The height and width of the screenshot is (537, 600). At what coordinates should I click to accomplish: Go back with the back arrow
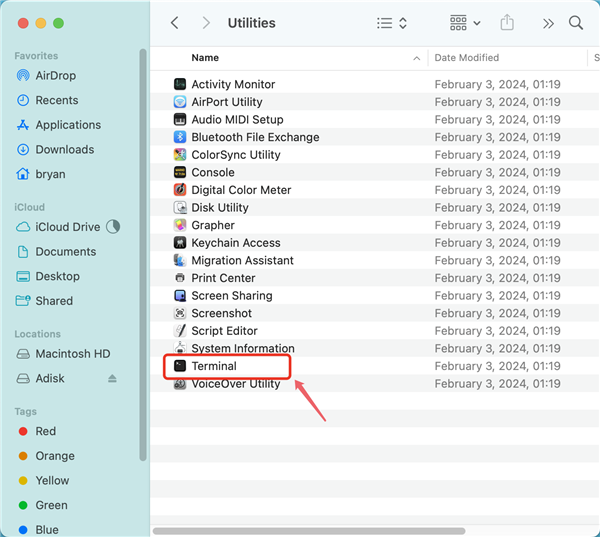[x=175, y=23]
